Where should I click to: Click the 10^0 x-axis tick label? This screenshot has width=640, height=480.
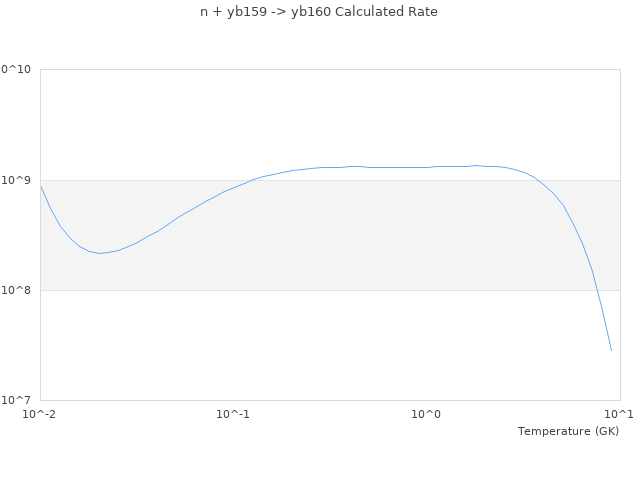[x=427, y=414]
